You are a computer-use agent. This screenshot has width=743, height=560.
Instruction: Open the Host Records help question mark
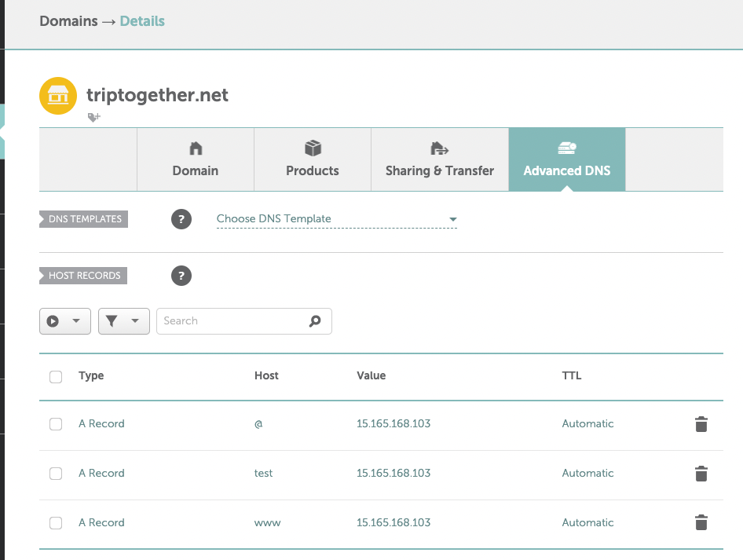(x=181, y=276)
